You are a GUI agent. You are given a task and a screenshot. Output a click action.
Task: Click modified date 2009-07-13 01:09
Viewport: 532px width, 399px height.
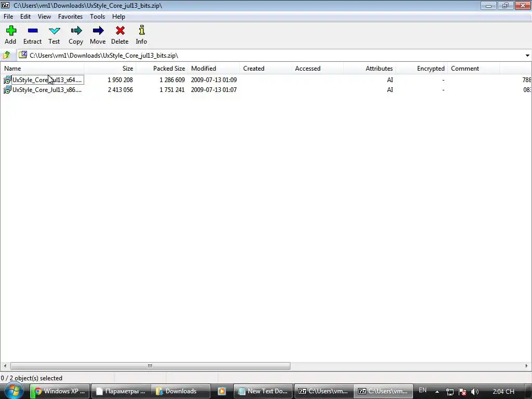point(214,79)
